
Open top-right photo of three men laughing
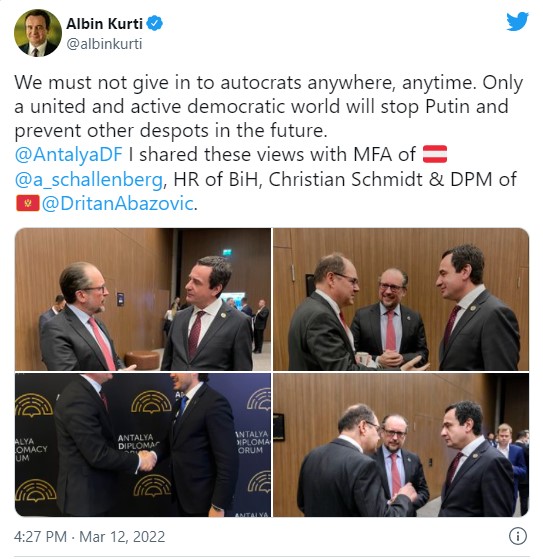click(401, 299)
